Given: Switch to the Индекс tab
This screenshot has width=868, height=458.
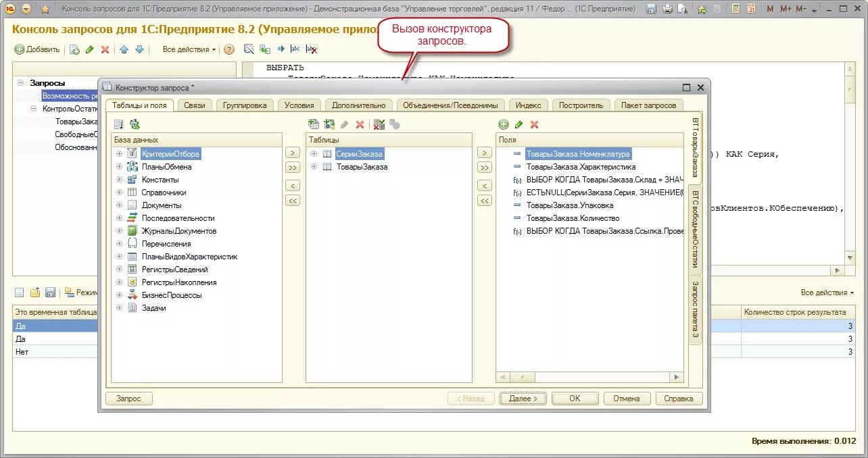Looking at the screenshot, I should click(x=528, y=105).
